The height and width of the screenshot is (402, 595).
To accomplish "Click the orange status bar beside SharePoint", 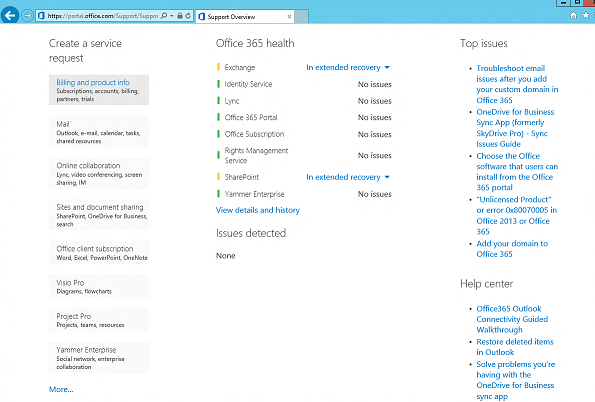I will click(x=218, y=177).
